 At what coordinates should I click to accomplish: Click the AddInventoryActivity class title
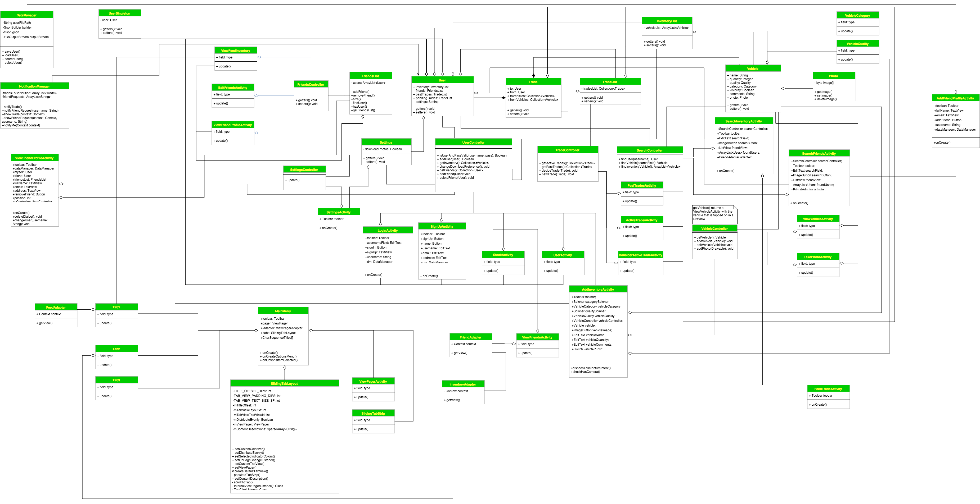[598, 289]
